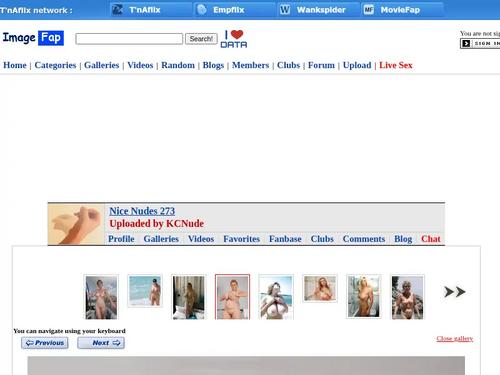
Task: Click the I heart DATA logo
Action: (x=234, y=39)
